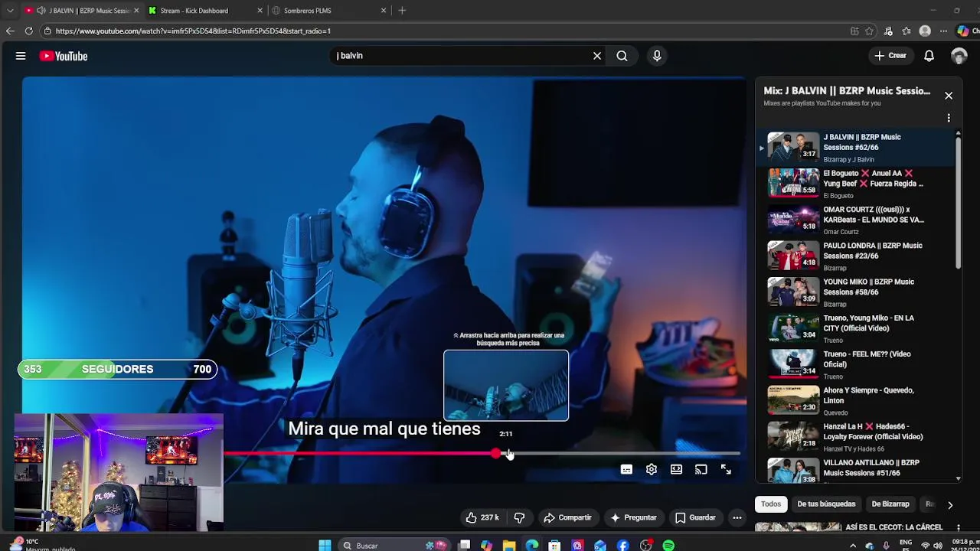Go back in browser history
Viewport: 980px width, 551px height.
10,31
